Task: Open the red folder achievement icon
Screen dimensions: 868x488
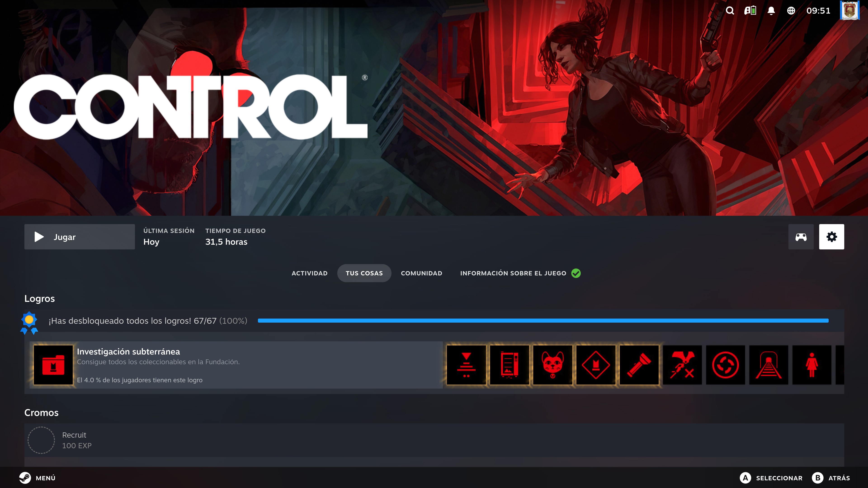Action: 53,365
